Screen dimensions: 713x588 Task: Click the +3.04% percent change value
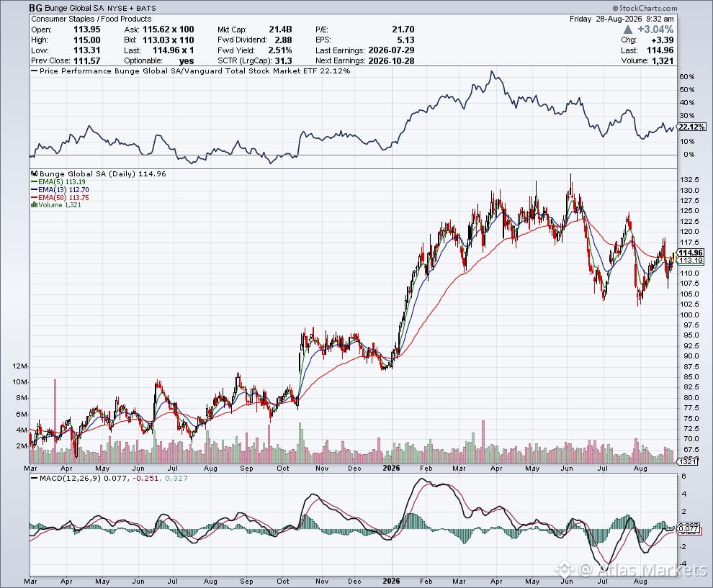click(655, 30)
